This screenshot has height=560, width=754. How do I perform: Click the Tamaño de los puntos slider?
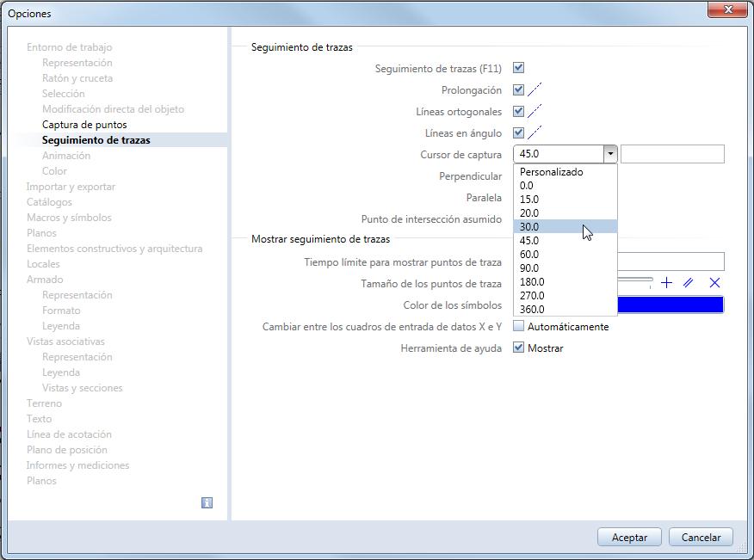pos(634,280)
